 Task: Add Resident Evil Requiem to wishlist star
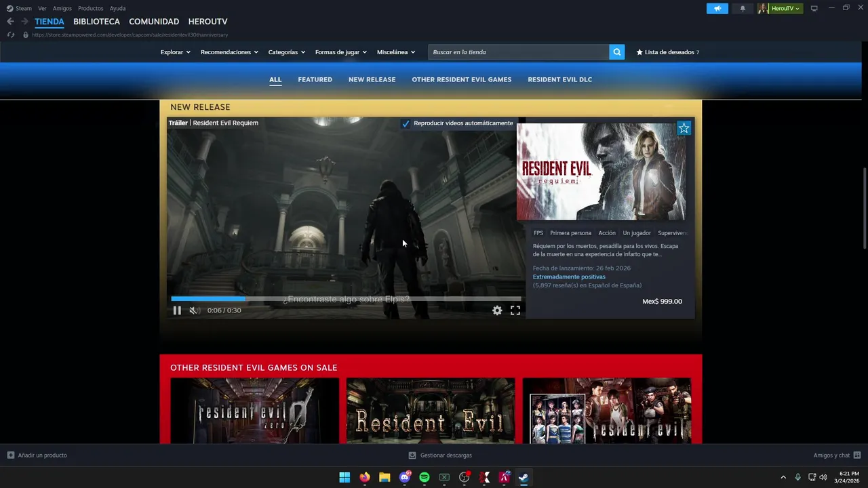(684, 128)
